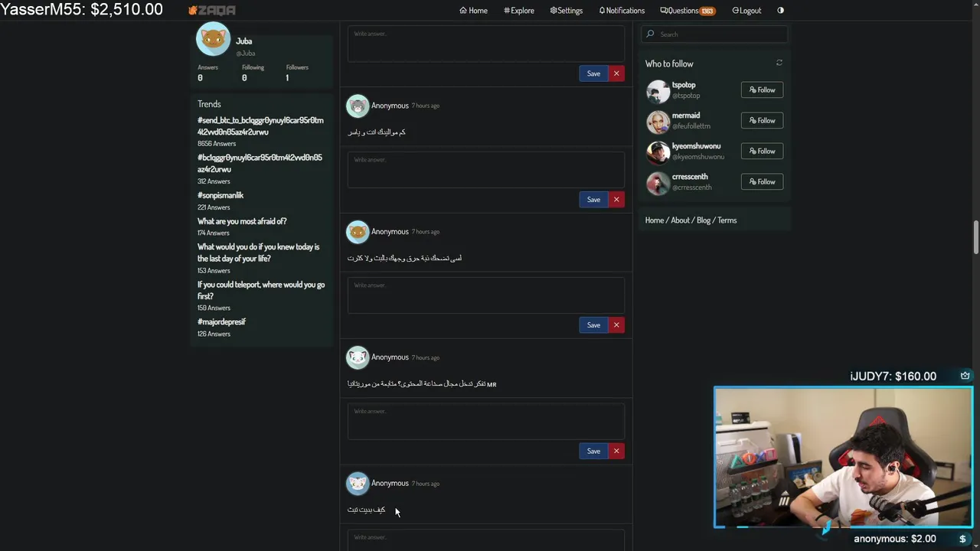This screenshot has height=551, width=980.
Task: Open Notifications
Action: (x=622, y=11)
